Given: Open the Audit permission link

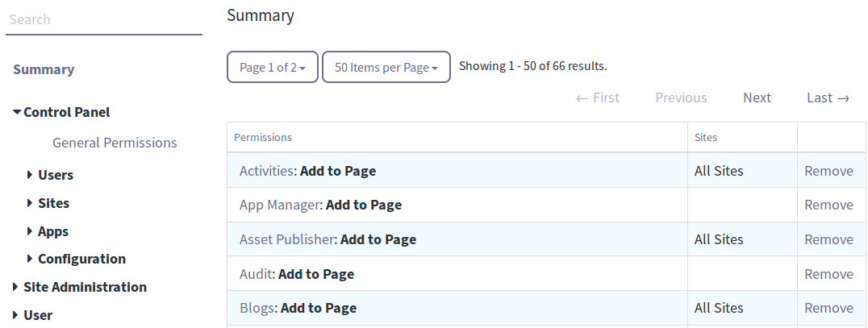Looking at the screenshot, I should pyautogui.click(x=256, y=274).
